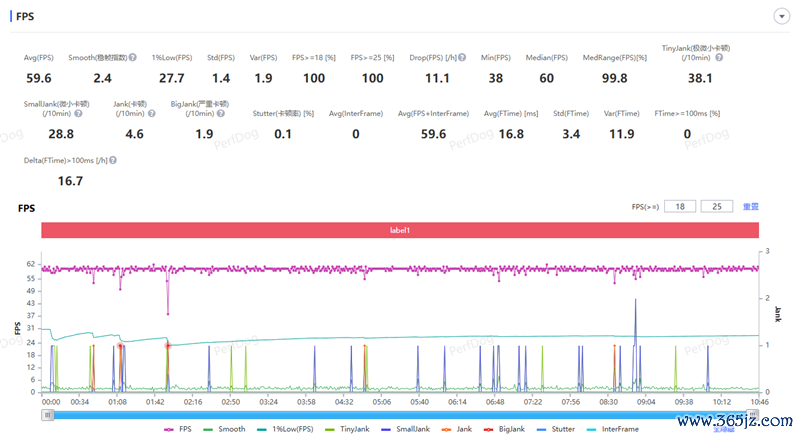The image size is (800, 436).
Task: Click the left handle of time range slider
Action: pos(47,415)
